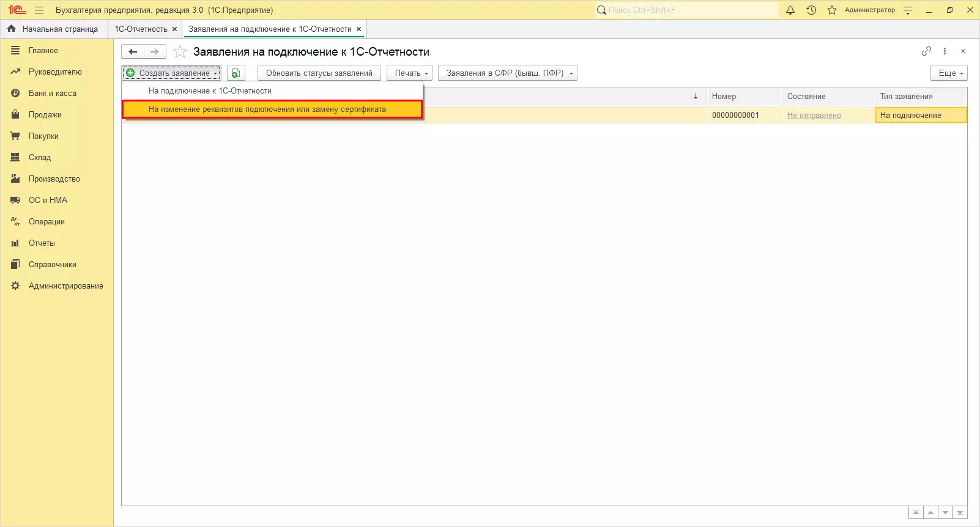Open Продажи section in sidebar
This screenshot has width=980, height=527.
56,115
